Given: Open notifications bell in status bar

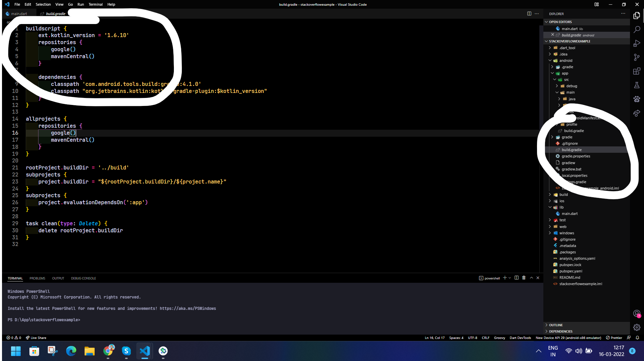Looking at the screenshot, I should 637,338.
